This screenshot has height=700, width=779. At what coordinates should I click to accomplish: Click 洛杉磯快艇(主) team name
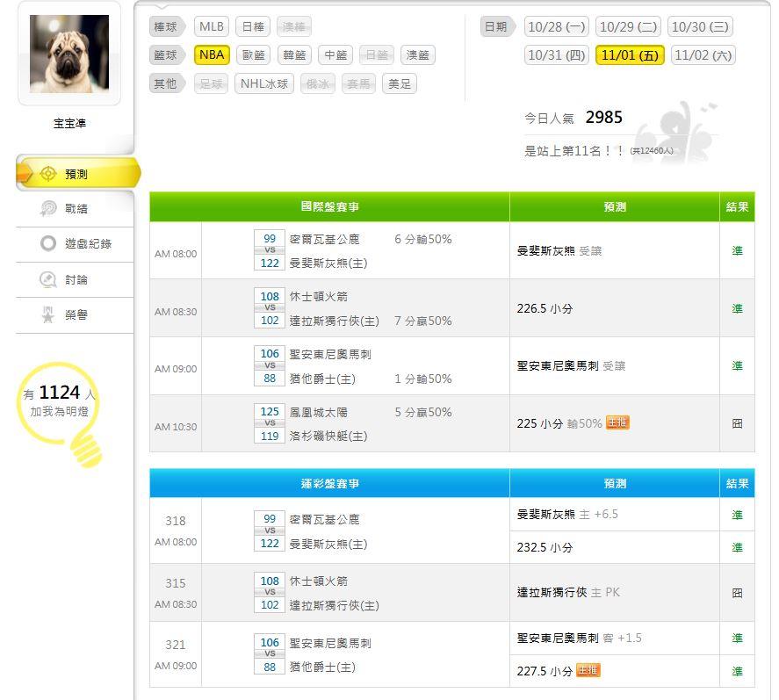coord(328,437)
